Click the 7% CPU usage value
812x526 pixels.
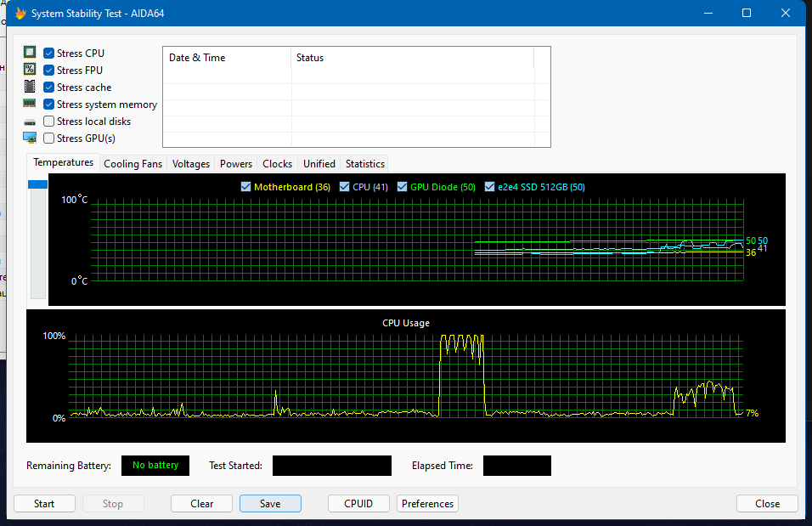[752, 413]
